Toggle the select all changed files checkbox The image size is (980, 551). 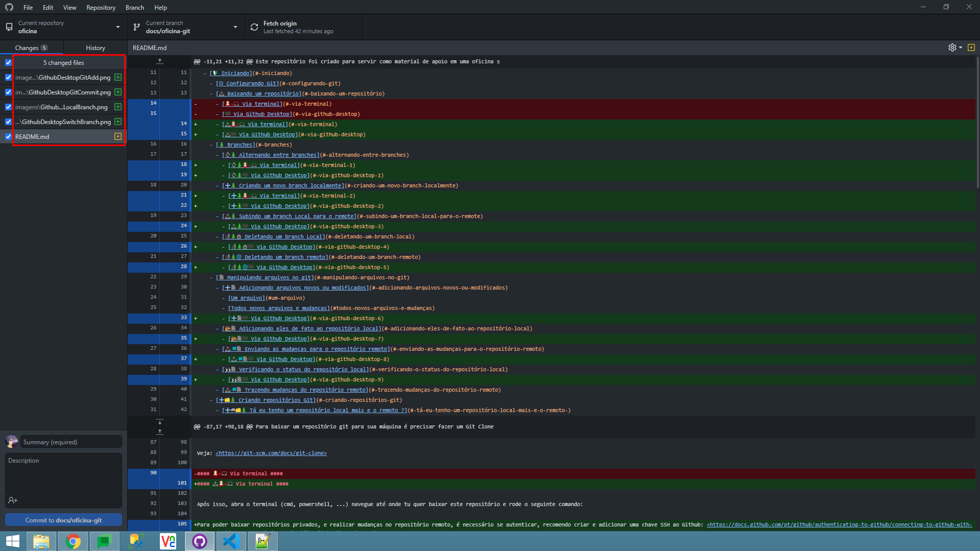pos(8,62)
